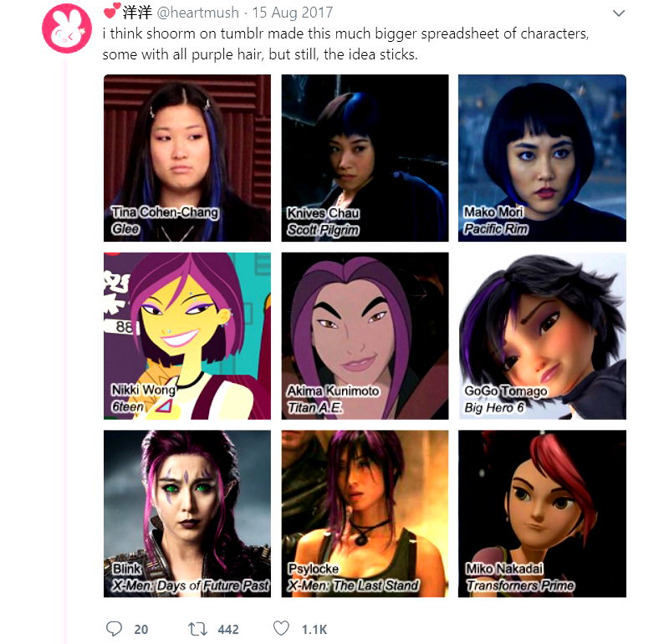Open the @heartmush profile handle

pos(198,13)
